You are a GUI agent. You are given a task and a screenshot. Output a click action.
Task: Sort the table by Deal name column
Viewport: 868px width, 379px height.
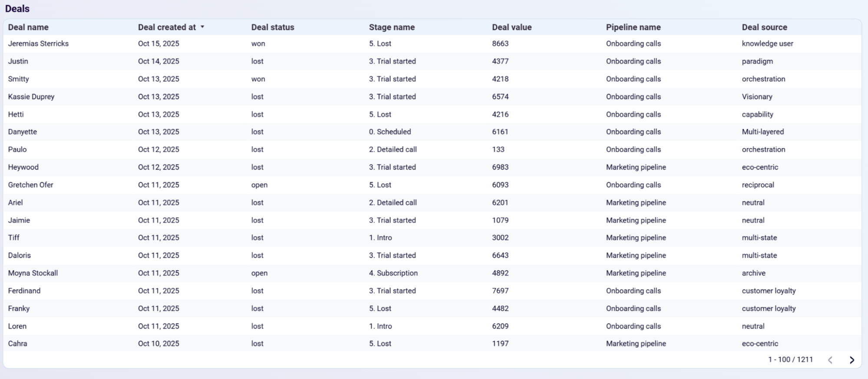(28, 27)
